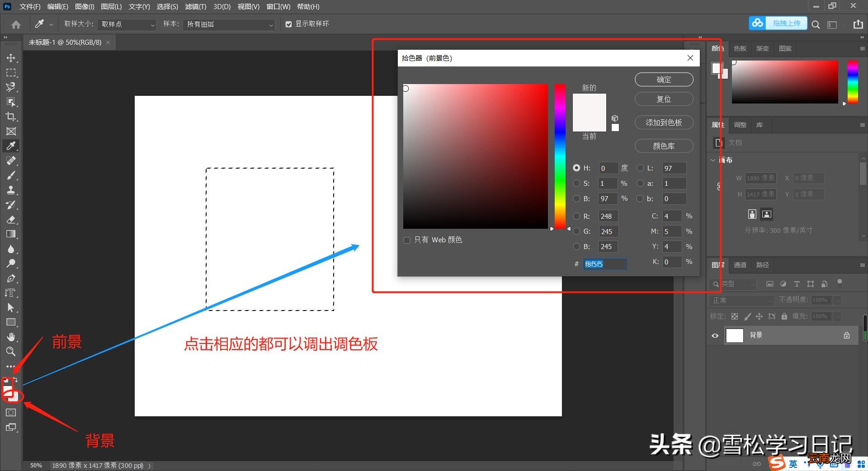Click the new color swatch preview
The height and width of the screenshot is (471, 868).
pyautogui.click(x=590, y=103)
